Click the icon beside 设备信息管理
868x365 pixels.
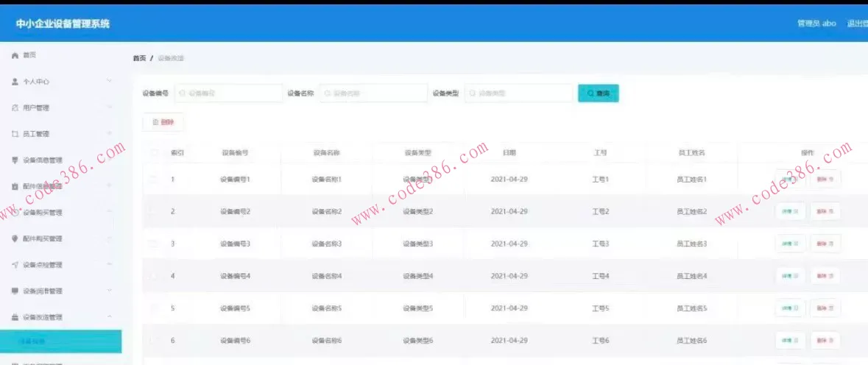pos(15,160)
